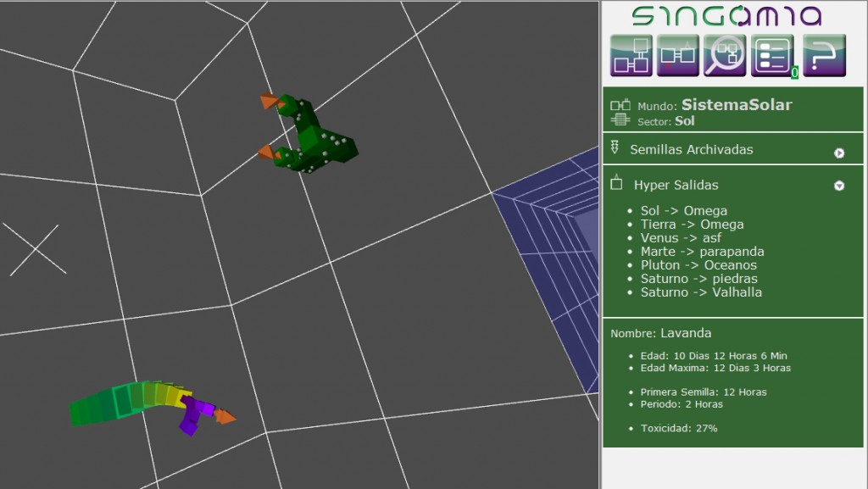This screenshot has height=489, width=868.
Task: Click the Singomia logo
Action: click(x=726, y=16)
